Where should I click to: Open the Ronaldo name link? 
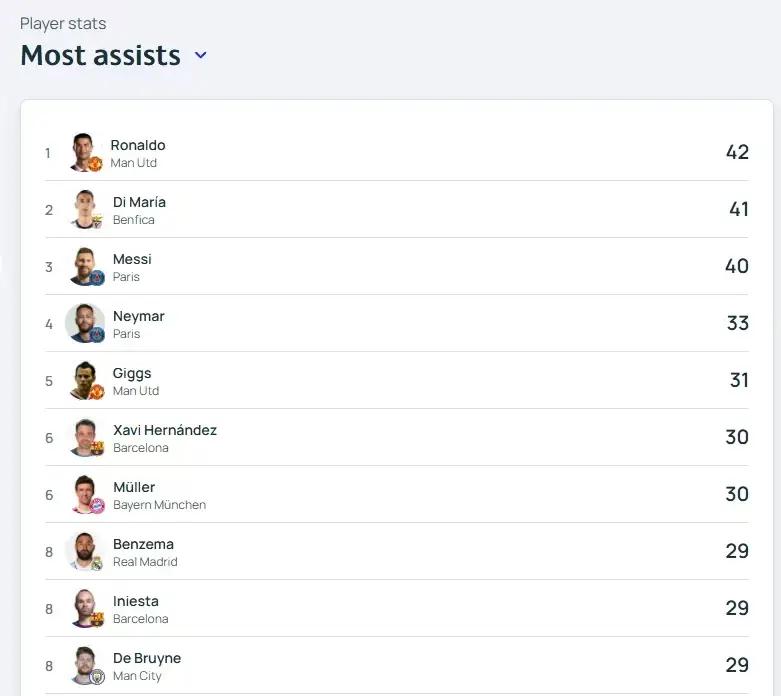click(x=138, y=145)
